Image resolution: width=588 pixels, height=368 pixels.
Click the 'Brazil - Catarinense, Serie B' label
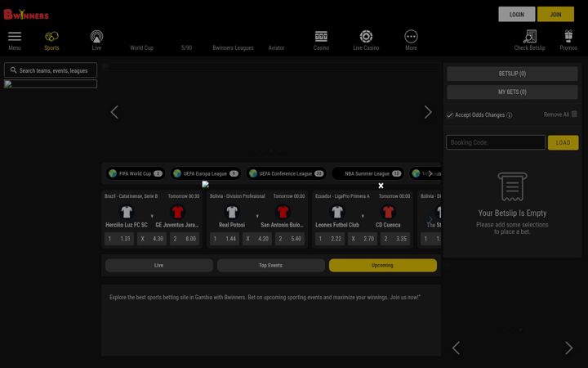click(131, 196)
